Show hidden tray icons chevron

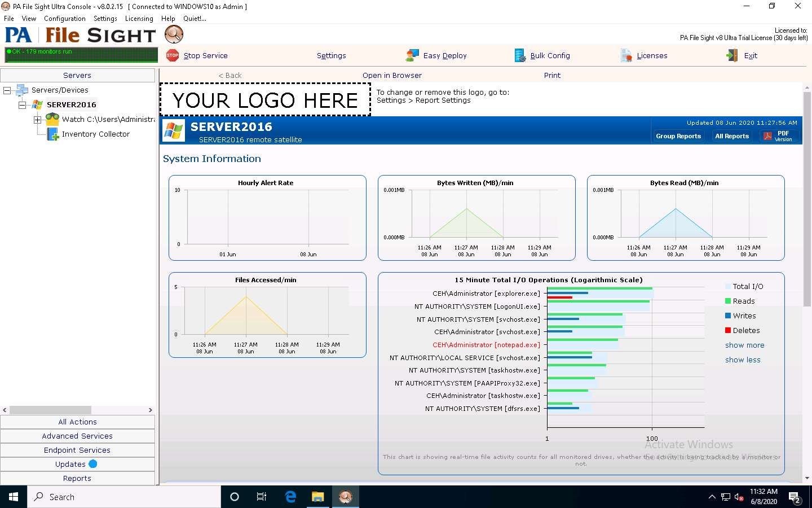(712, 497)
